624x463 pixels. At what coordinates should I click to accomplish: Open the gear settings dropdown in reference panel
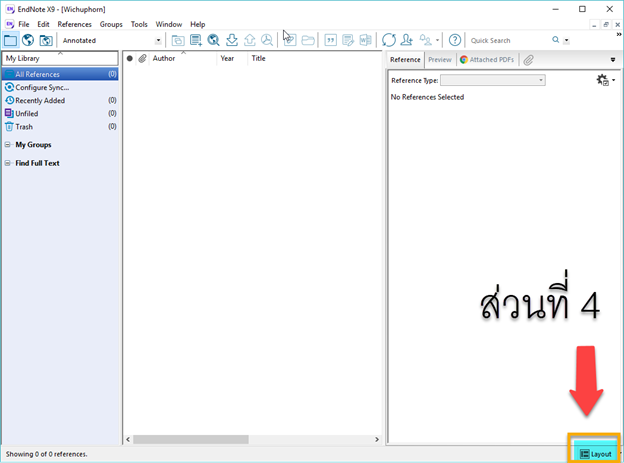(603, 80)
